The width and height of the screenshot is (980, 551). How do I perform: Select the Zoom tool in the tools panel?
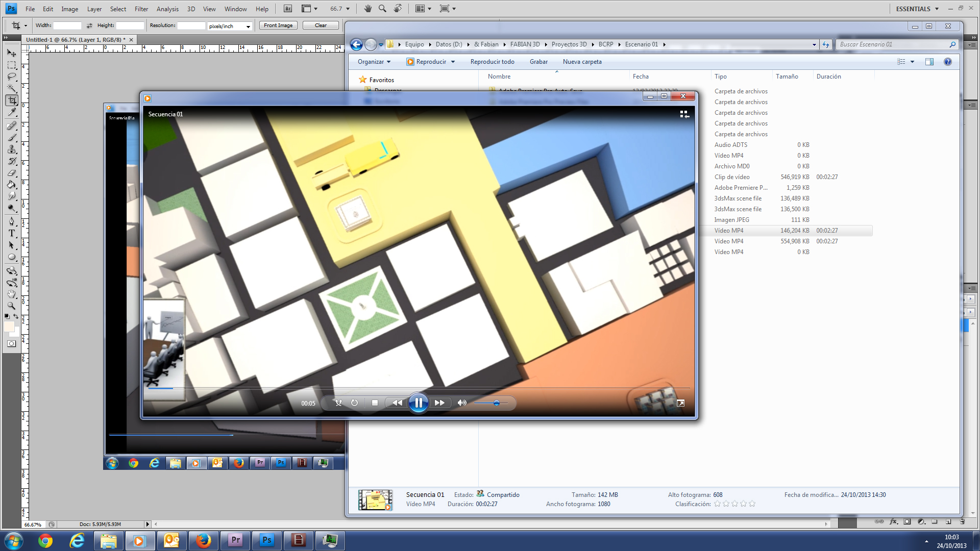(12, 306)
